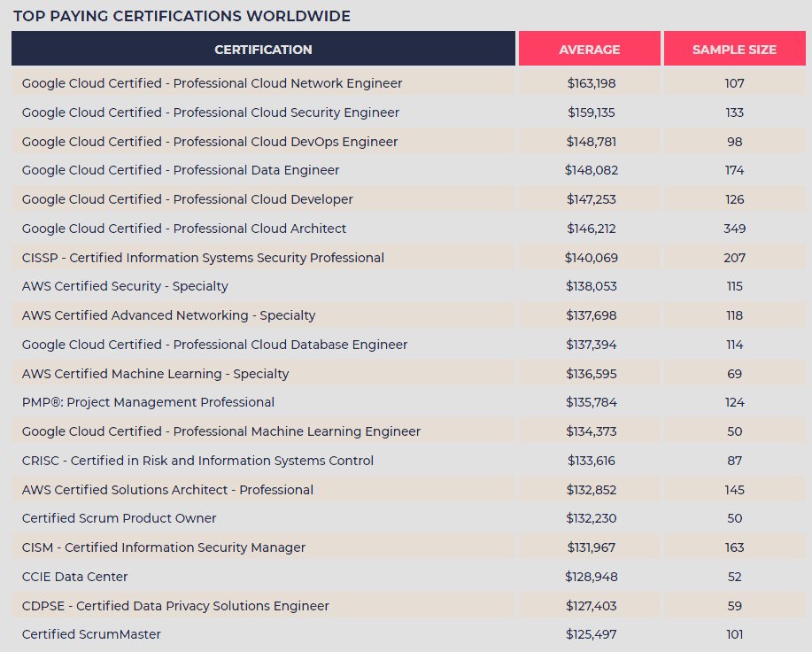Click the $163,198 average value
The image size is (812, 652).
click(591, 83)
